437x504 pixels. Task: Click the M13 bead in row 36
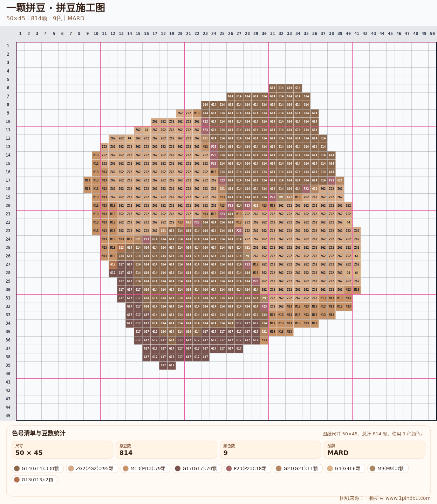tap(264, 340)
